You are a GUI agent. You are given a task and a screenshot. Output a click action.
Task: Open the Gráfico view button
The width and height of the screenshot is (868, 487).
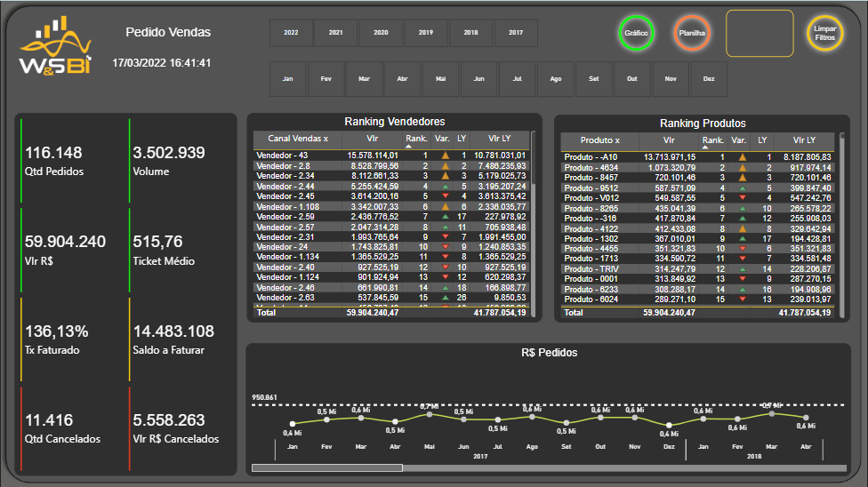point(636,33)
